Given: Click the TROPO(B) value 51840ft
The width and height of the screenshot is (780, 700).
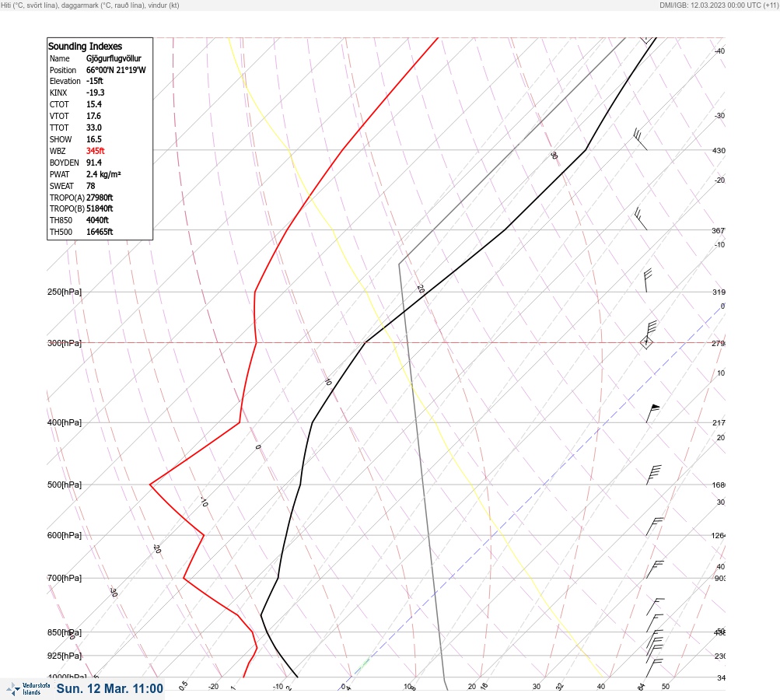Looking at the screenshot, I should tap(100, 208).
